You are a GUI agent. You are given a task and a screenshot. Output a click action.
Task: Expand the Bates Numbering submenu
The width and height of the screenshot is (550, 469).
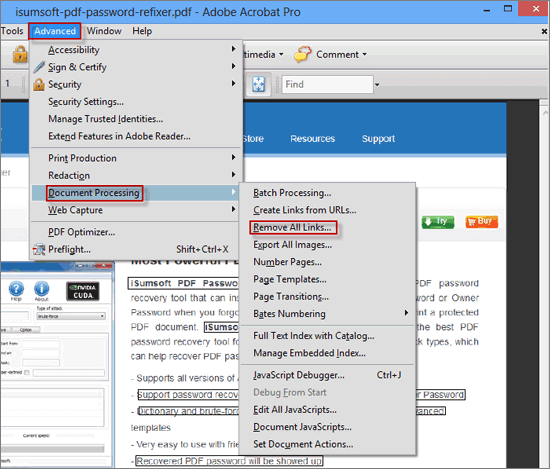327,314
